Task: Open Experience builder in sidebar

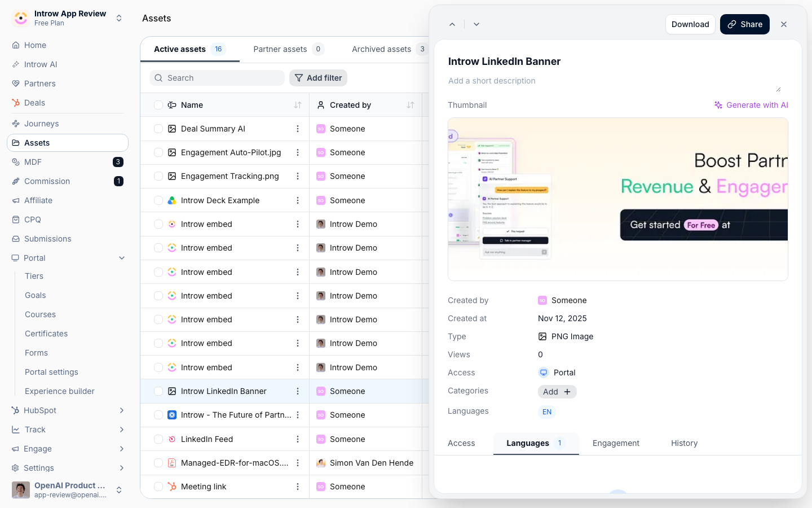Action: 60,391
